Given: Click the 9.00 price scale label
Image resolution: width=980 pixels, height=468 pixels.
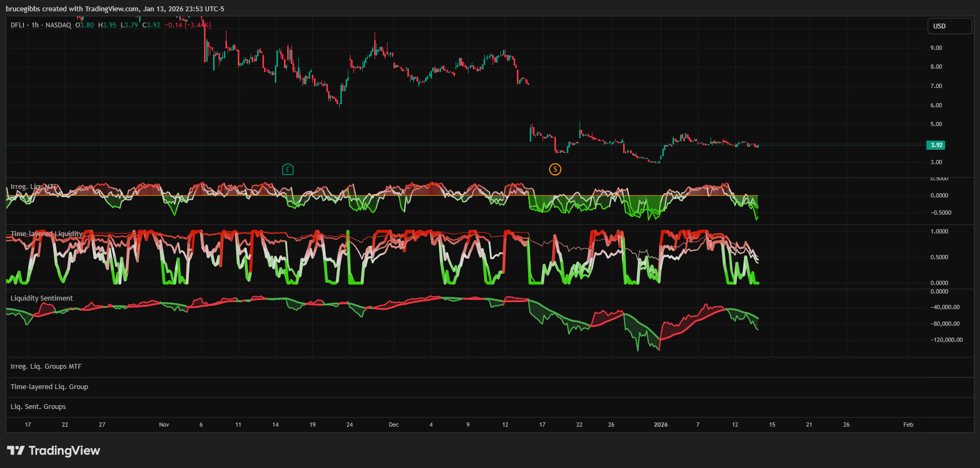Looking at the screenshot, I should pos(936,48).
